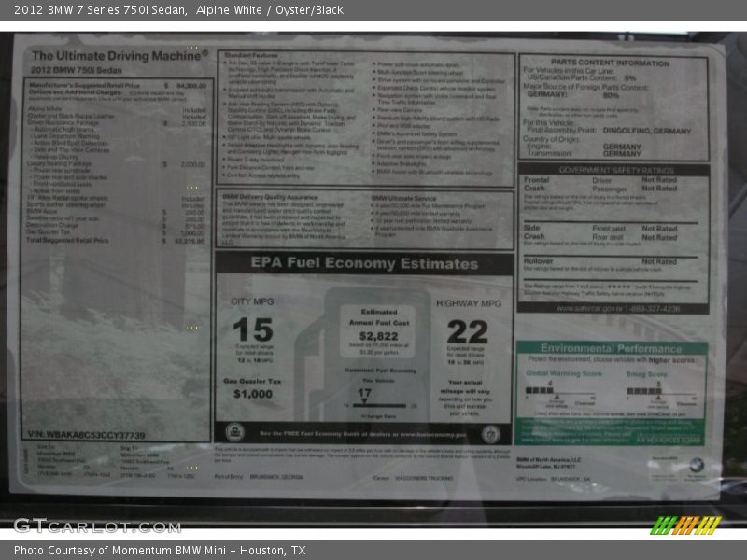Click the "HIGHWAY MPG" label
The height and width of the screenshot is (560, 747).
click(469, 303)
